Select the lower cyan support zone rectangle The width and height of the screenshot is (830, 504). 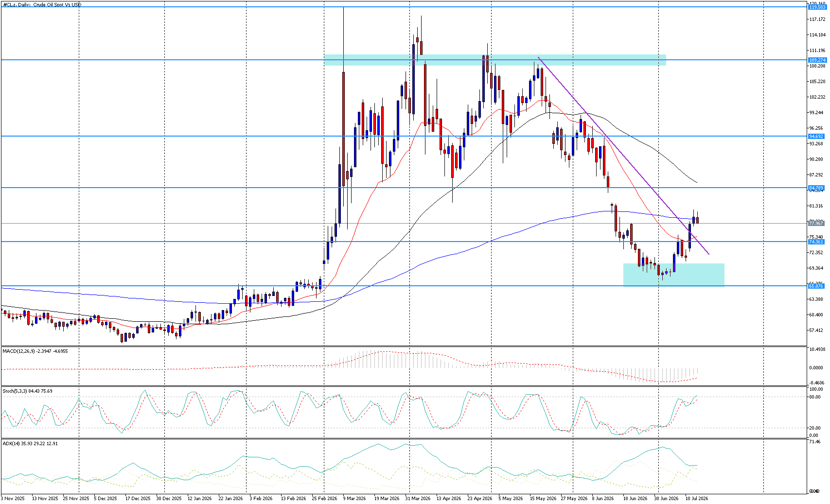(674, 275)
